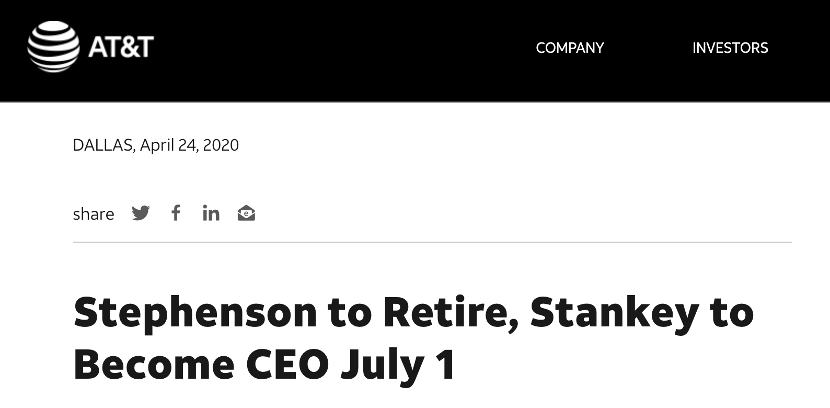Share article on Facebook
This screenshot has height=408, width=830.
(175, 213)
